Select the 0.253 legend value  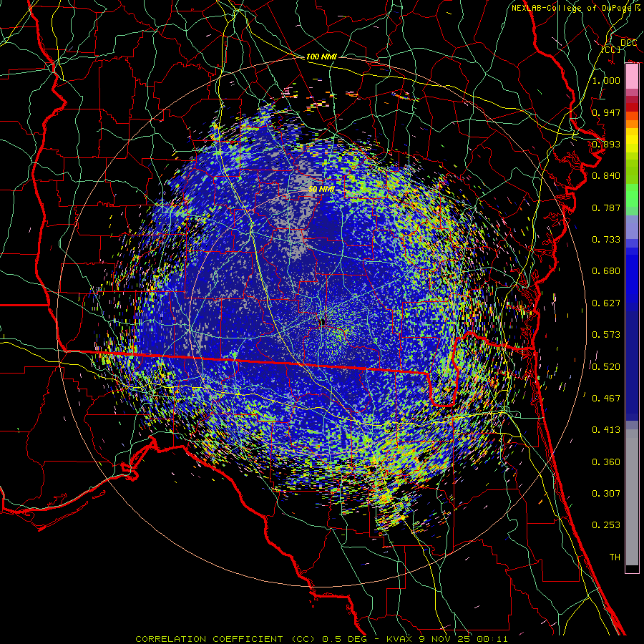[x=606, y=525]
